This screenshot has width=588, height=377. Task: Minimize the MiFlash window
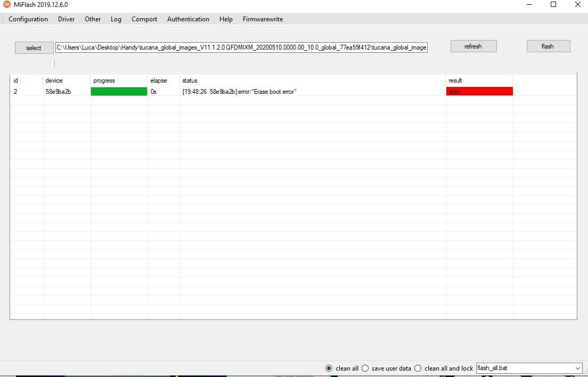[529, 5]
